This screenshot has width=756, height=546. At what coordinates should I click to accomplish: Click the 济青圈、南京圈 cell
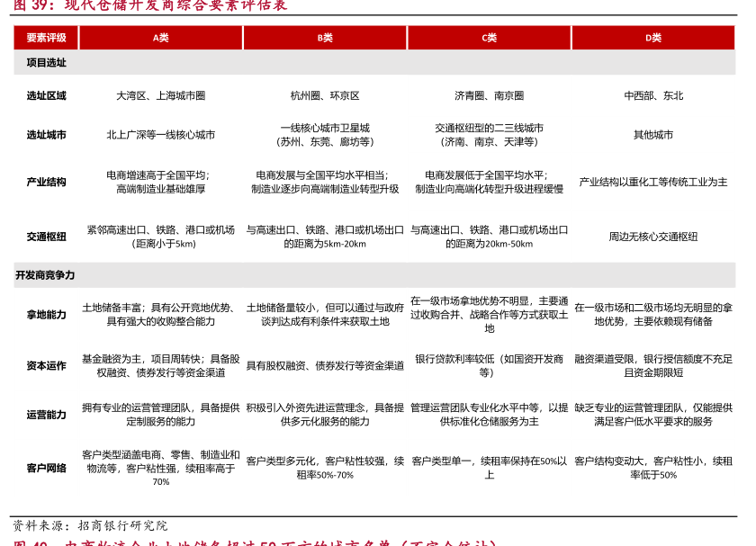(489, 95)
